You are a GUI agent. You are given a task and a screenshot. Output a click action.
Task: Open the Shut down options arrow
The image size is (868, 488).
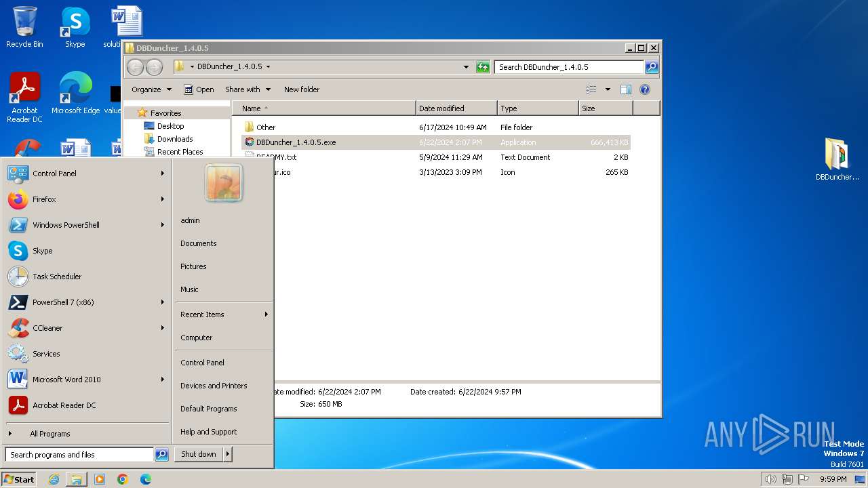228,454
